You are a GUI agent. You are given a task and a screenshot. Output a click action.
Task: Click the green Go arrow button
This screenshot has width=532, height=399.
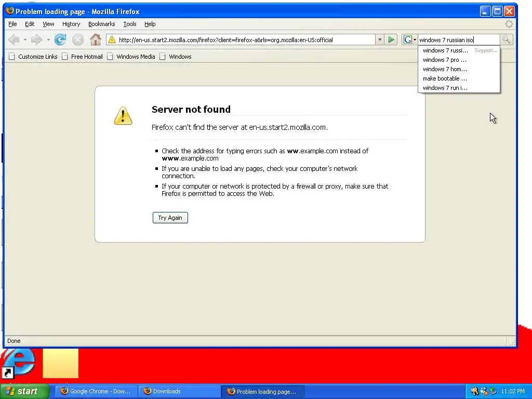click(x=391, y=39)
